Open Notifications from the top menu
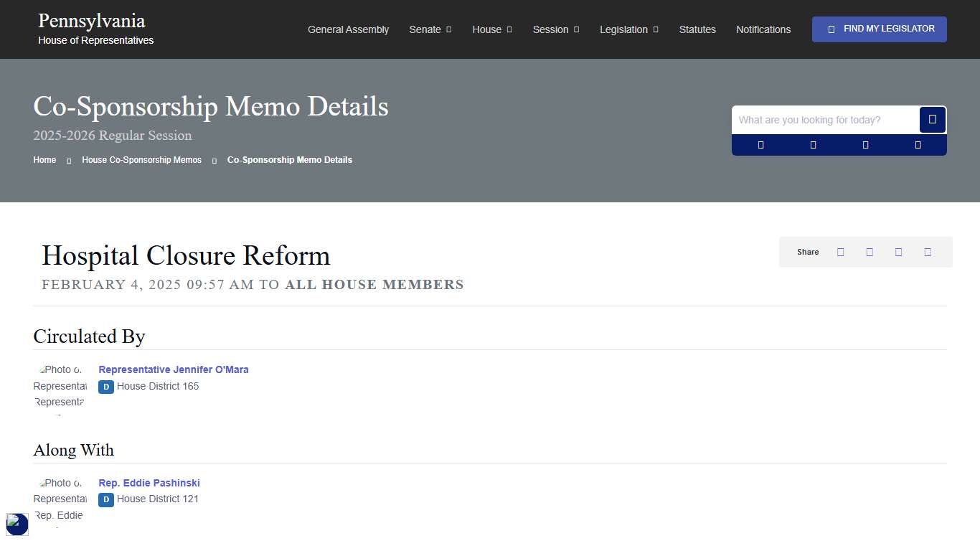Screen dimensions: 980x551 click(x=763, y=29)
